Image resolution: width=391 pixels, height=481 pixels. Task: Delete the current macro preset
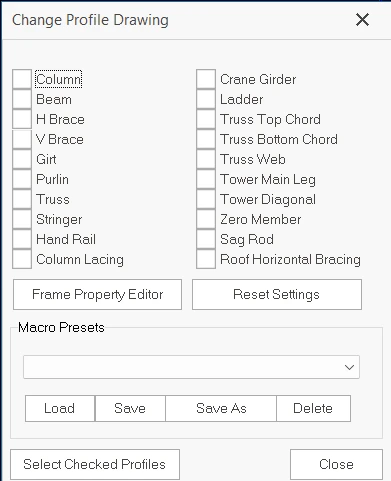[x=313, y=408]
